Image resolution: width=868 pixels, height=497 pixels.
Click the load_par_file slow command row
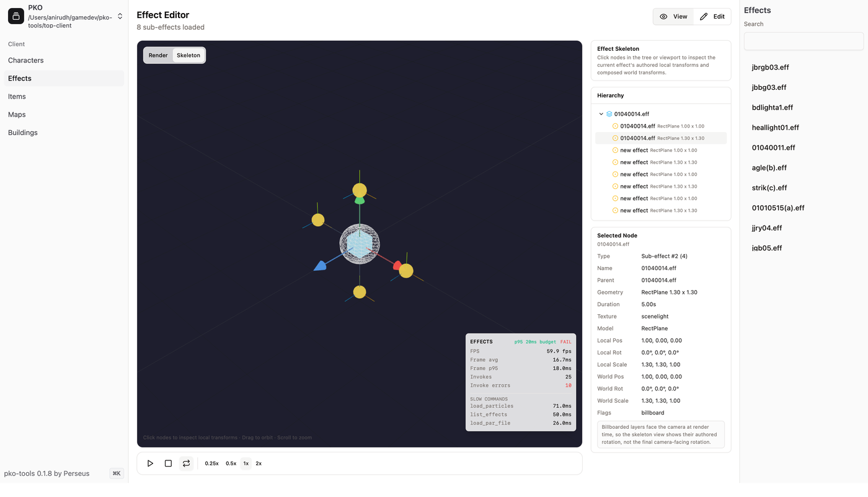tap(521, 423)
